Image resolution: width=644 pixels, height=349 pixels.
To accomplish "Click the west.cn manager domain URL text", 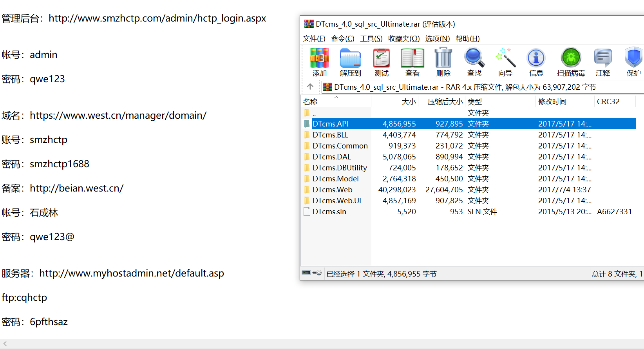I will (118, 116).
